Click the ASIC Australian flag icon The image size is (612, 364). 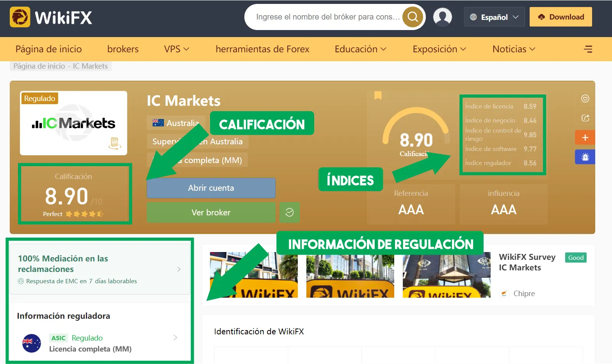32,343
